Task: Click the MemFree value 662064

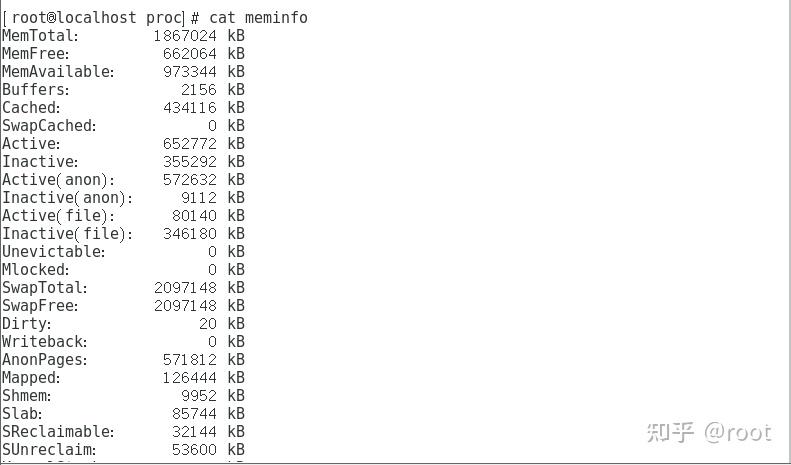Action: coord(190,54)
